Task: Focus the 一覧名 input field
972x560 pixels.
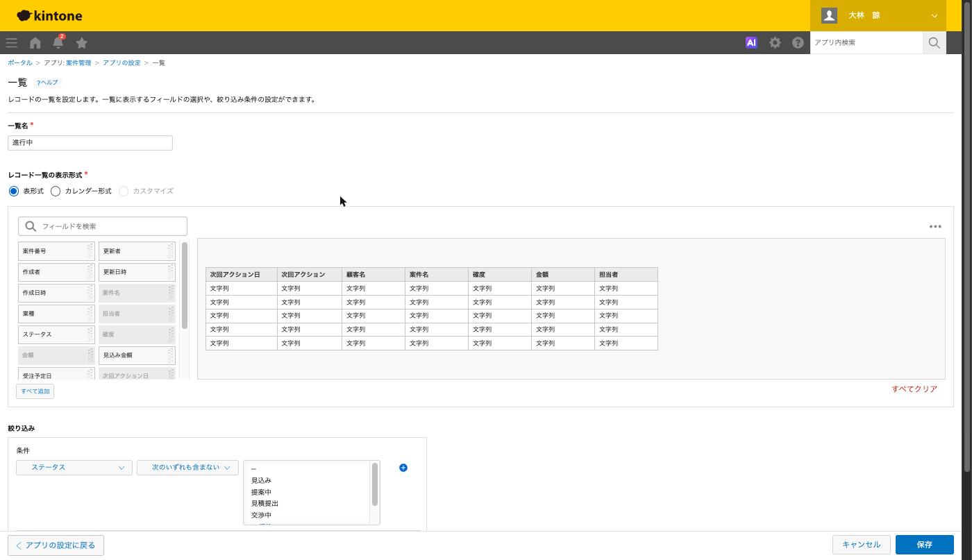Action: 90,143
